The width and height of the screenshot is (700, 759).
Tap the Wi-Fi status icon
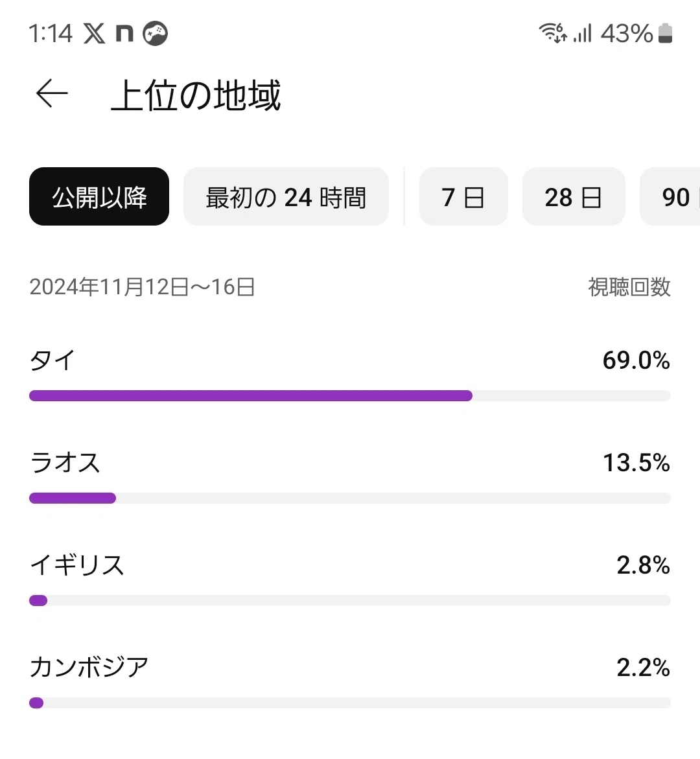pos(553,33)
